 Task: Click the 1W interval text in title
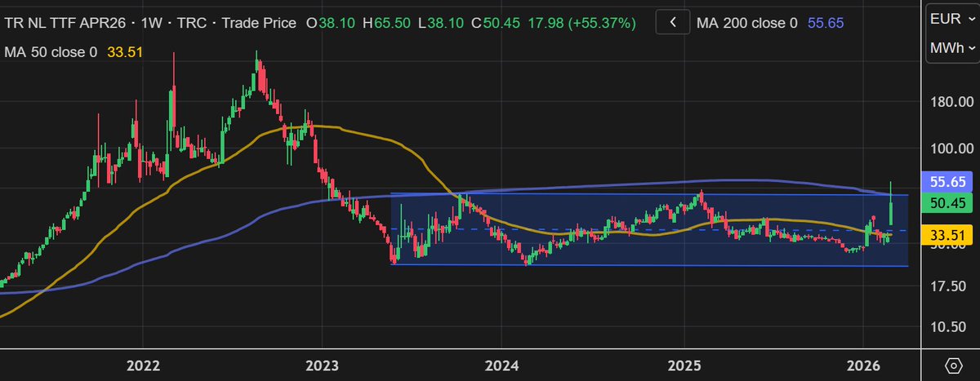point(151,24)
